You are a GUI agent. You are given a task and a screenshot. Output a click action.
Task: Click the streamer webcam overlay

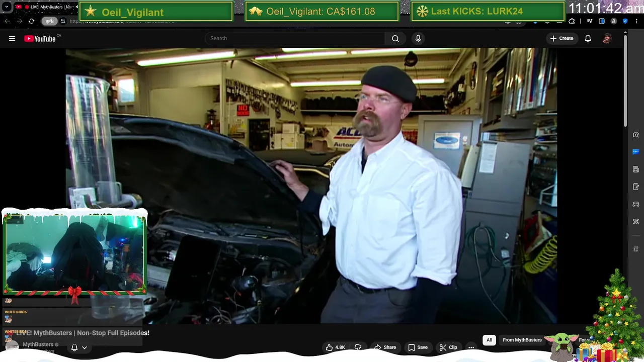[x=74, y=254]
